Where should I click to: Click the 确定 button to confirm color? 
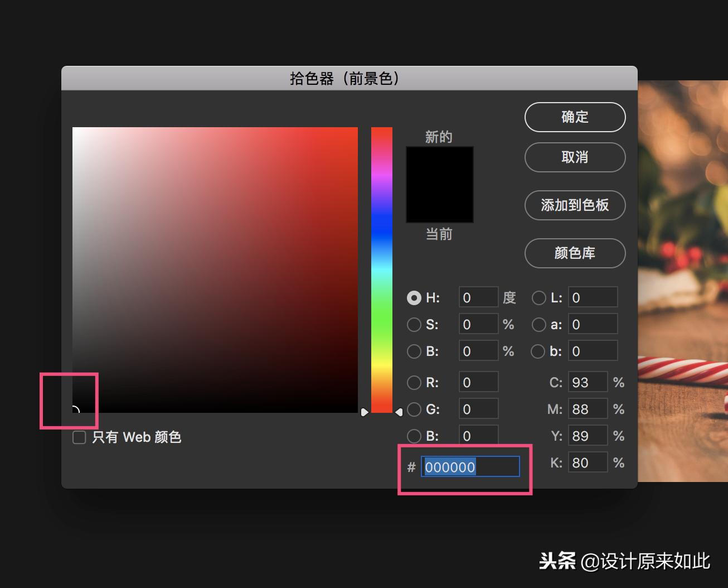[575, 117]
